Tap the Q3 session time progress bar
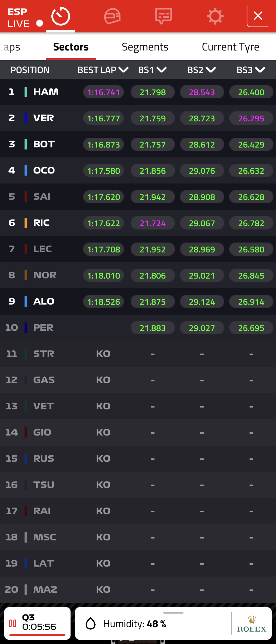Image resolution: width=276 pixels, height=644 pixels. [x=38, y=635]
